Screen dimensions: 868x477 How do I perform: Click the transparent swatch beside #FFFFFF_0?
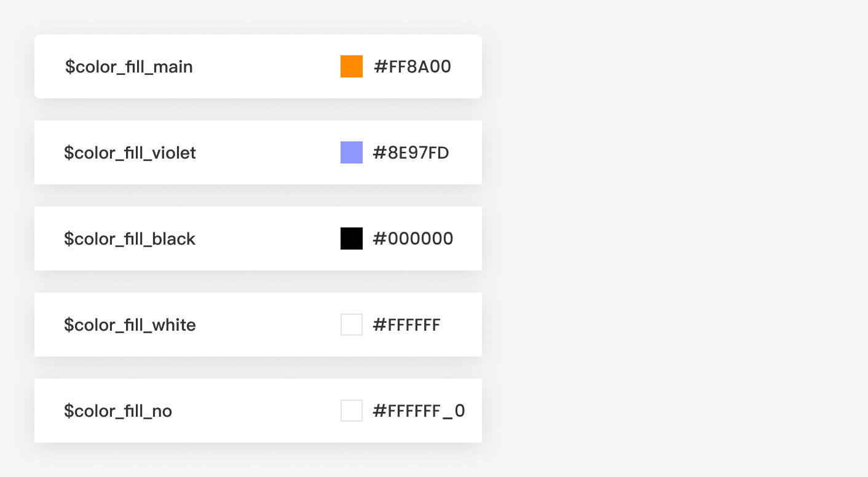[x=352, y=411]
